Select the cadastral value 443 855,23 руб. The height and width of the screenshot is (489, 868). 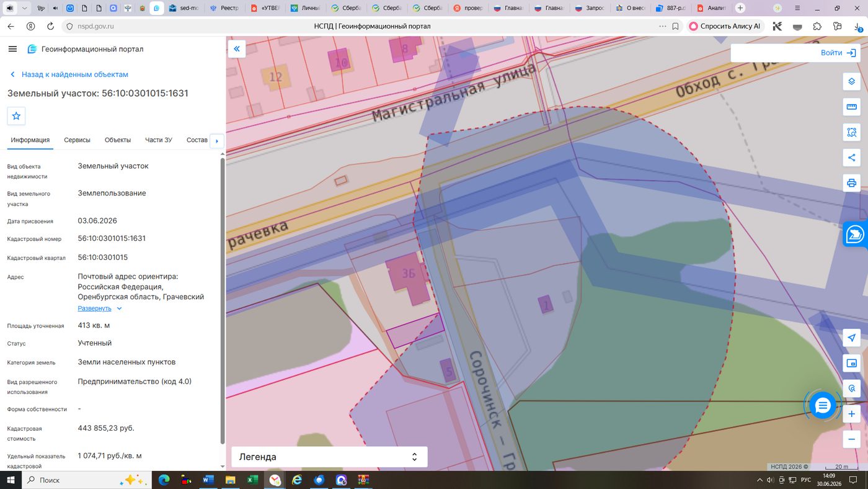pos(106,428)
